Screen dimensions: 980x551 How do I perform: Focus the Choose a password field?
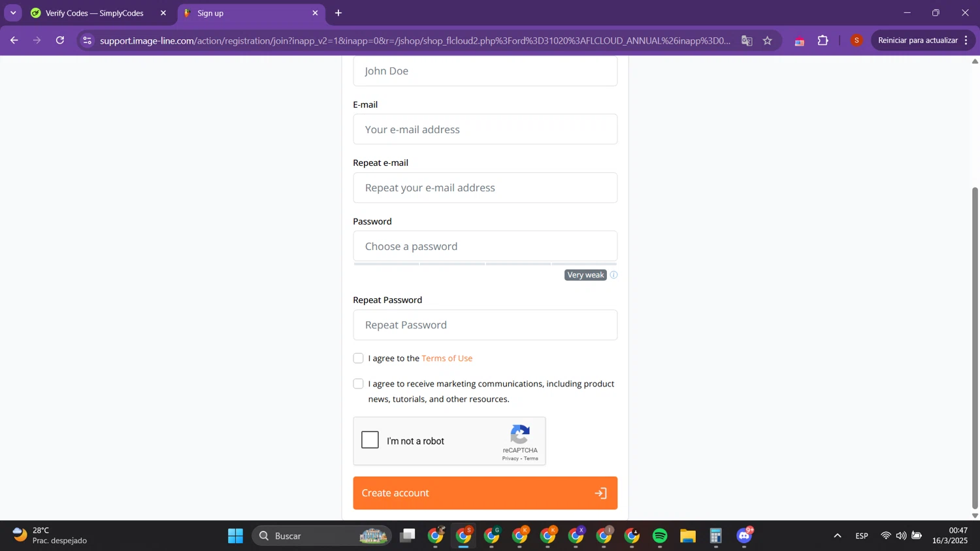click(485, 246)
